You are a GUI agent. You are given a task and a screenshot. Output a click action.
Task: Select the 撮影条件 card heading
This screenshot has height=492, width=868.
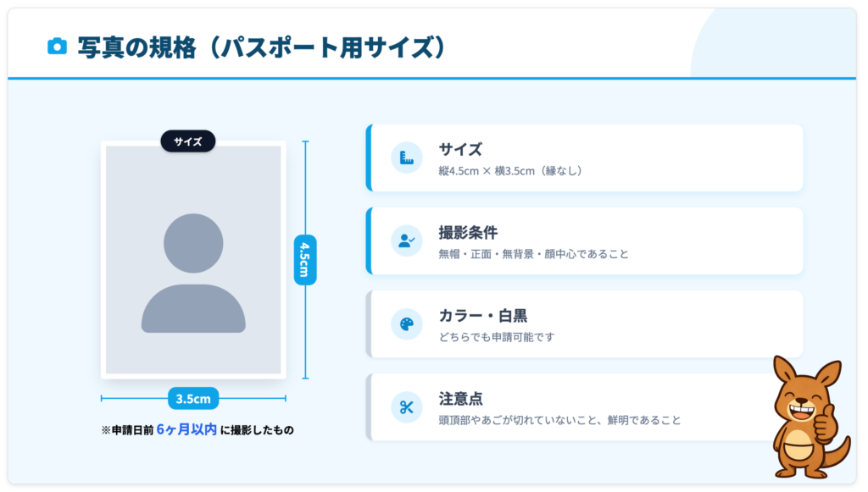click(468, 232)
